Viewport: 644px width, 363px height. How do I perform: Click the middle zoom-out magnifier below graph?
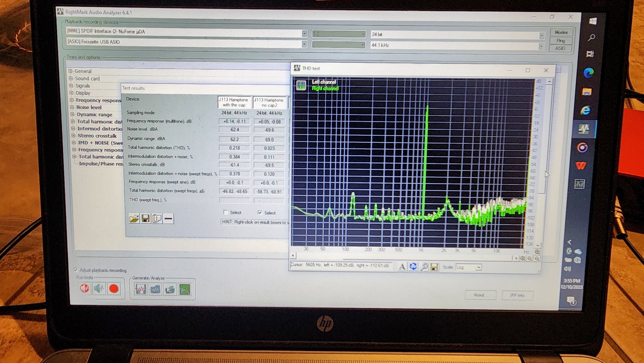[x=530, y=259]
